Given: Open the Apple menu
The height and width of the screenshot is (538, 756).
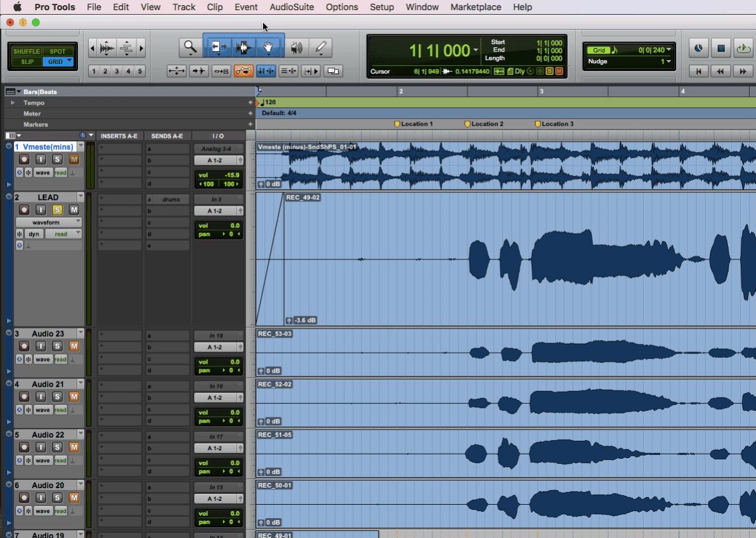Looking at the screenshot, I should tap(17, 7).
